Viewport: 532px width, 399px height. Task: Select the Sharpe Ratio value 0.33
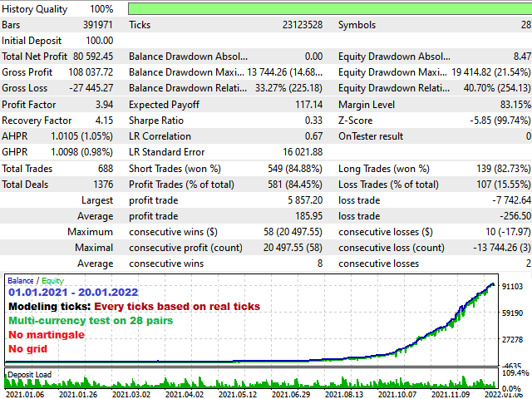tap(312, 121)
